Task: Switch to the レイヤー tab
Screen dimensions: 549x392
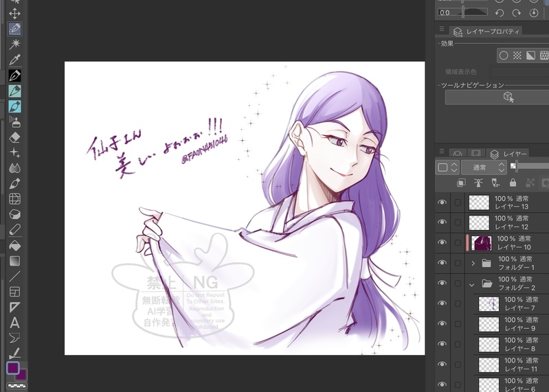Action: 508,154
